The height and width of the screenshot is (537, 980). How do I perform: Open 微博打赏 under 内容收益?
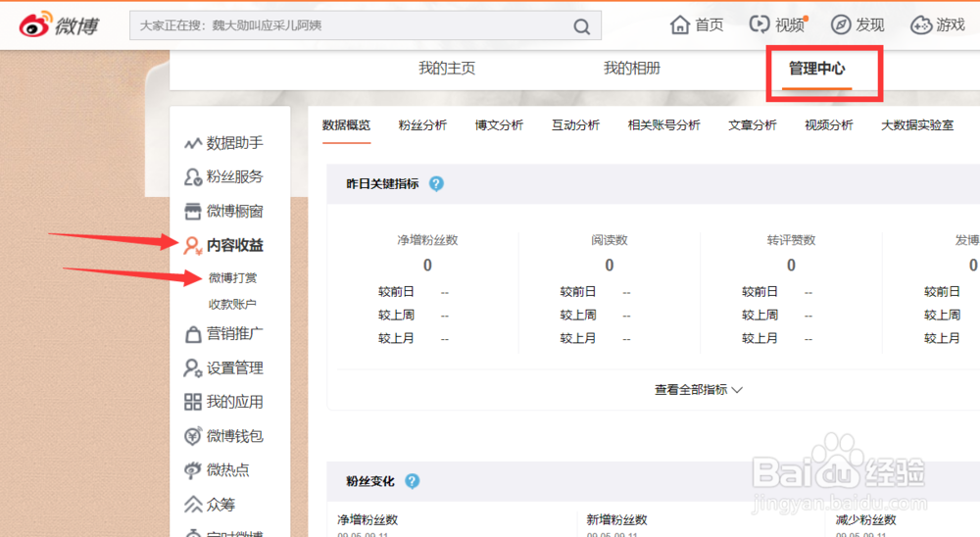[232, 277]
